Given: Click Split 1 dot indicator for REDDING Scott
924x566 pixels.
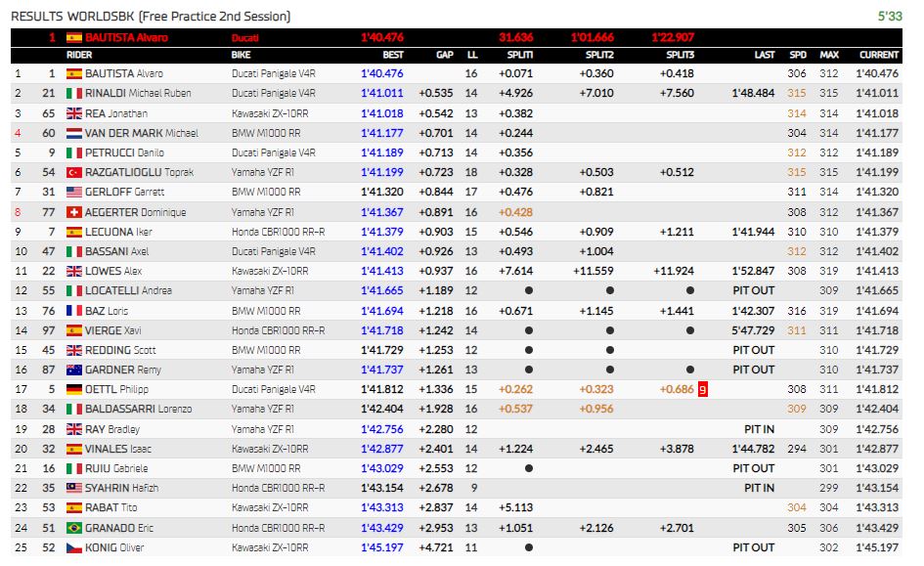Looking at the screenshot, I should click(529, 350).
